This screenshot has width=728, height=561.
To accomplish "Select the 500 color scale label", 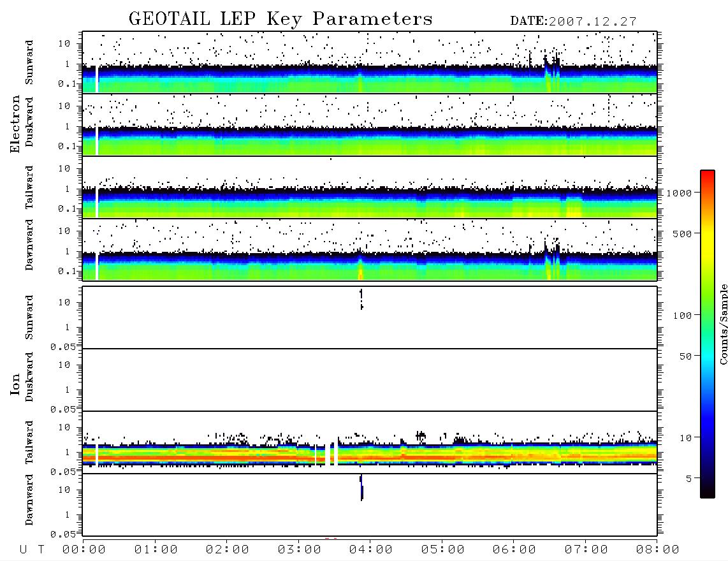I will point(683,234).
